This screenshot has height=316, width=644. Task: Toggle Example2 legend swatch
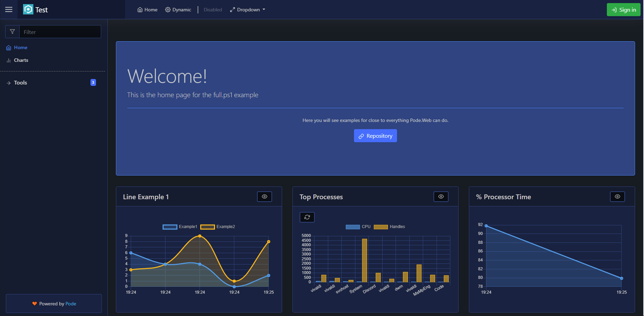pos(207,227)
